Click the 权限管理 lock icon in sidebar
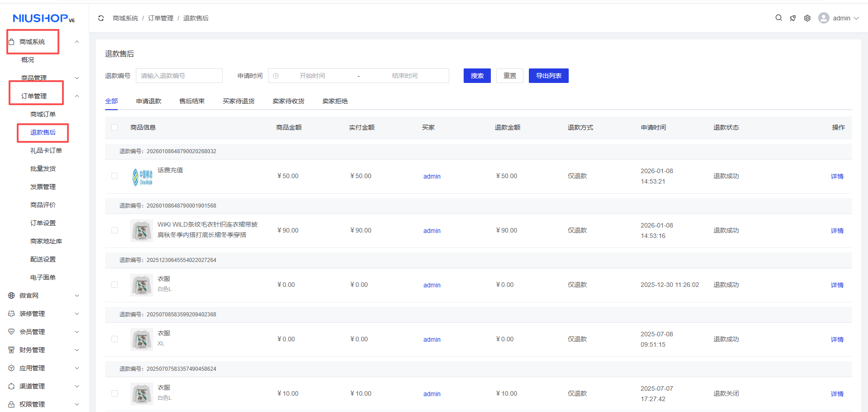 (x=11, y=404)
